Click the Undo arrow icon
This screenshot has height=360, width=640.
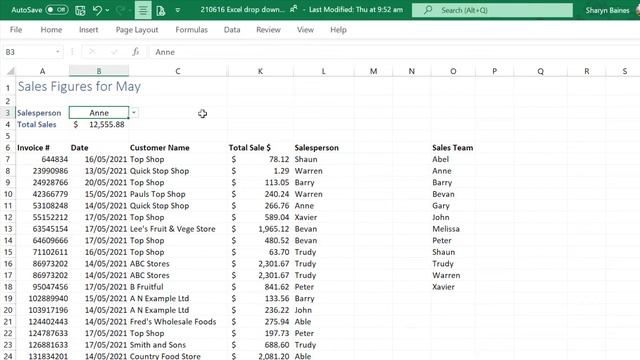point(97,10)
